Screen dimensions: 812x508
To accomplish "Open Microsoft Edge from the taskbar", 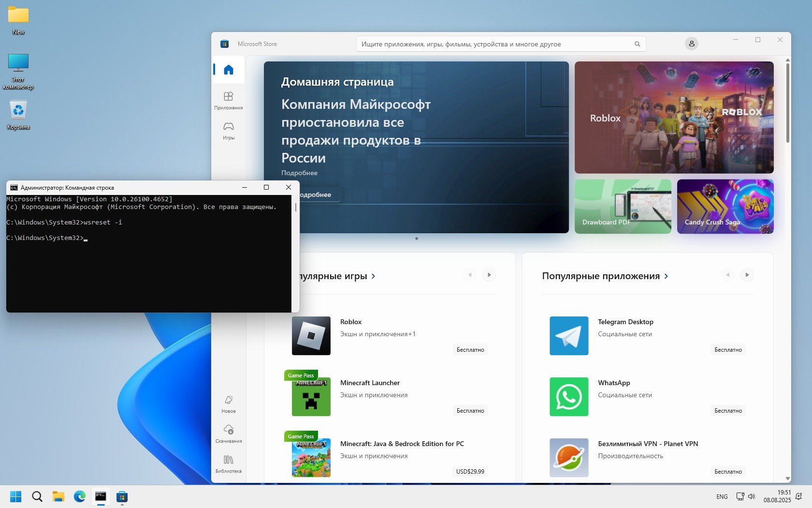I will coord(79,496).
